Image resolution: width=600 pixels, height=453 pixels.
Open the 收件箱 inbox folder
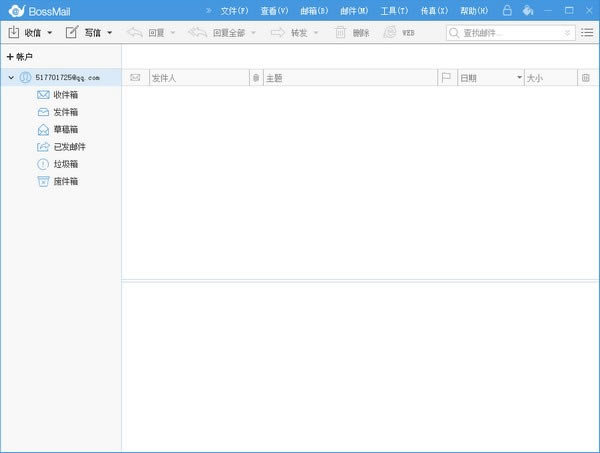pyautogui.click(x=65, y=95)
